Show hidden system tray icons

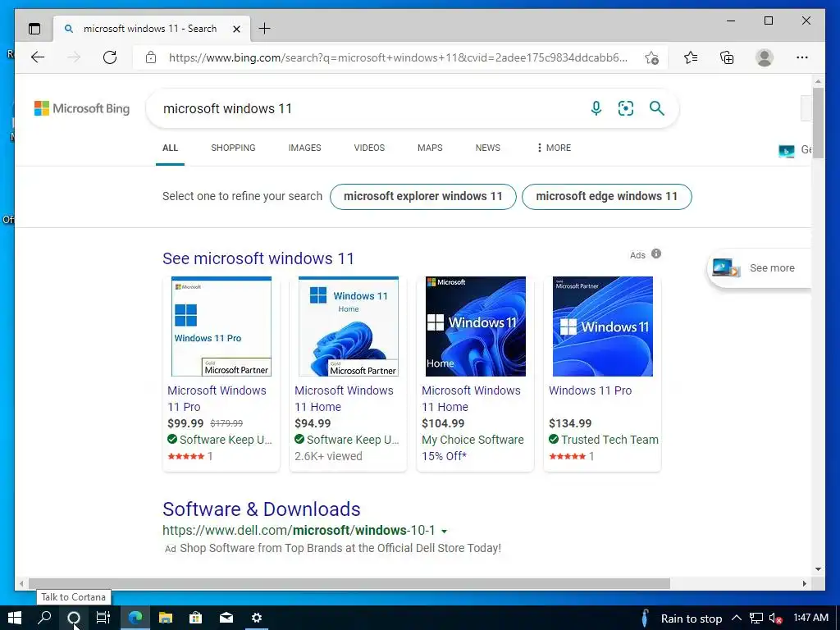[737, 618]
